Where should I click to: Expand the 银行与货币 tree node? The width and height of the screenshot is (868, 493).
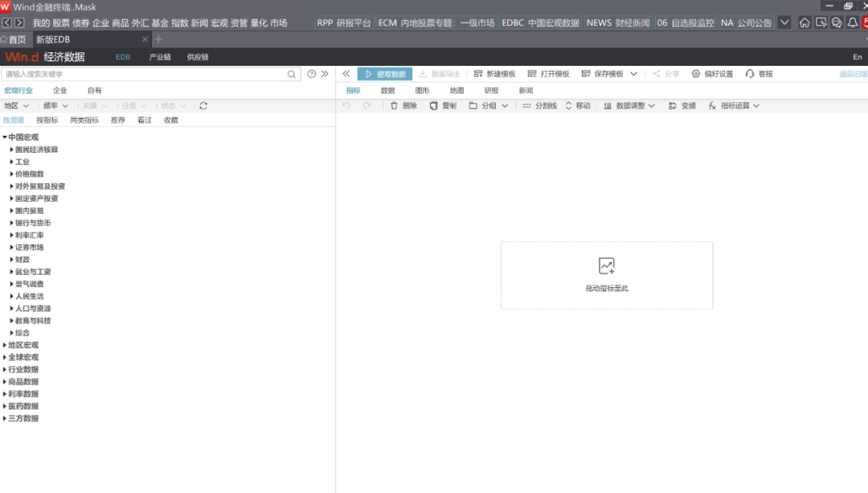pyautogui.click(x=11, y=223)
